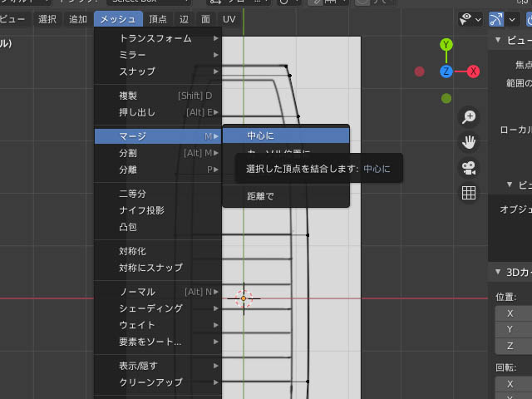Collapse the ビュー panel triangle
Viewport: 532px width, 399px height.
pyautogui.click(x=498, y=40)
